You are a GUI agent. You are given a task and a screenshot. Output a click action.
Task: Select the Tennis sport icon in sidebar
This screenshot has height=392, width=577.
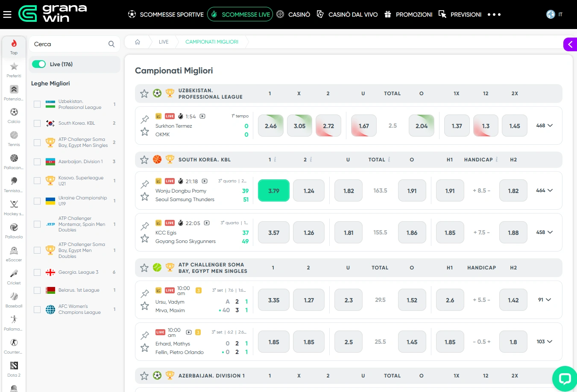click(14, 138)
